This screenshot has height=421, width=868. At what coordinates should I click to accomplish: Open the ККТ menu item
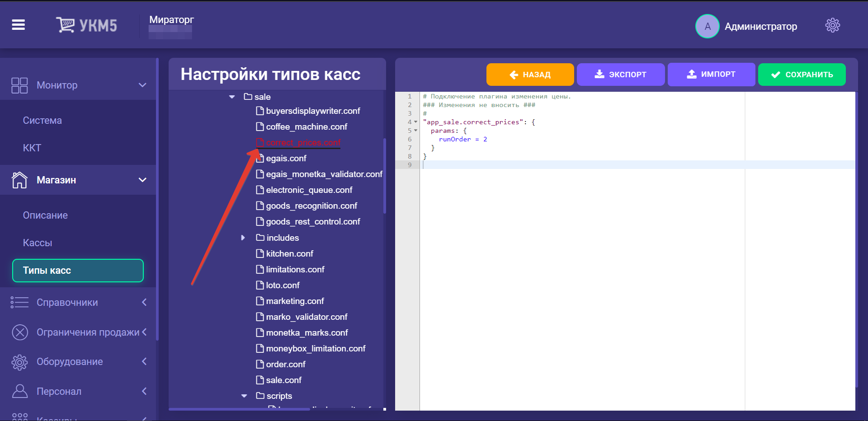point(32,148)
